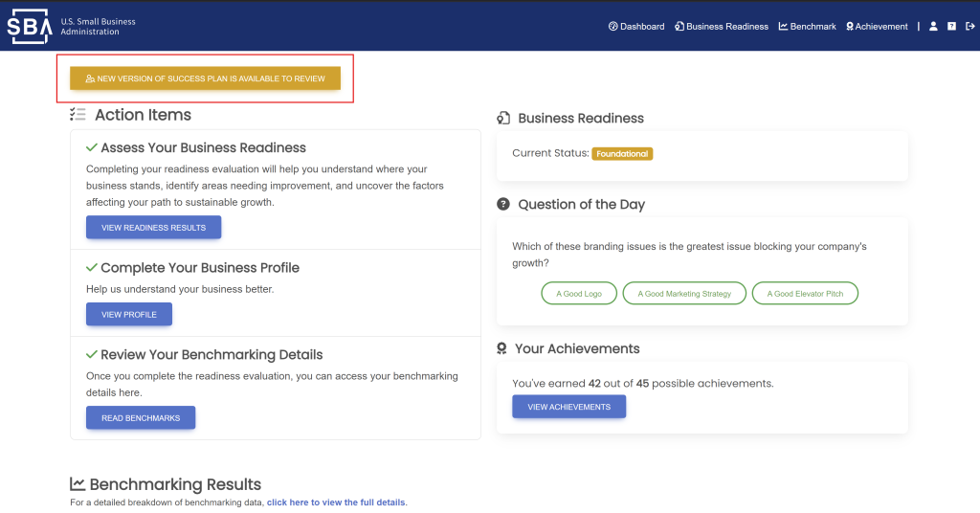The height and width of the screenshot is (513, 980).
Task: Click the help question mark icon
Action: pyautogui.click(x=951, y=27)
